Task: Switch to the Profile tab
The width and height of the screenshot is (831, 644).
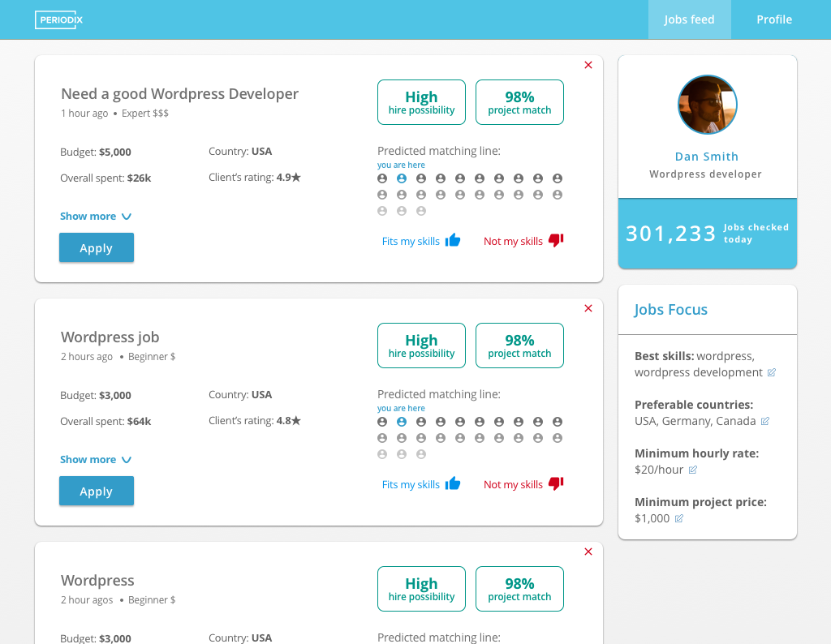Action: [x=773, y=19]
